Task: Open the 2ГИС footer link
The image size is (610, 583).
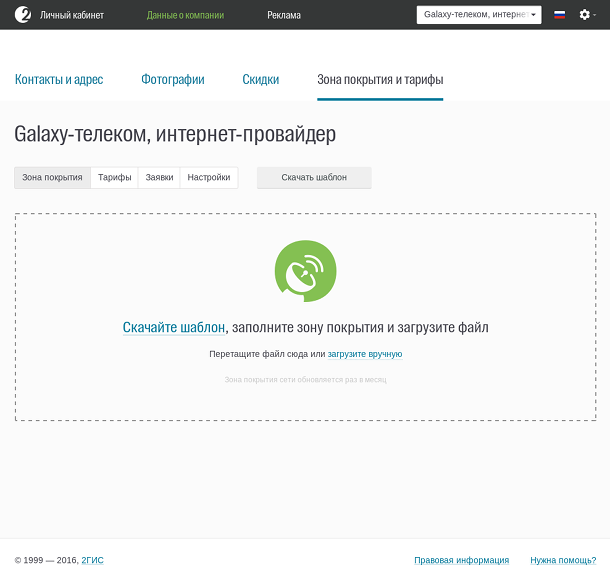Action: point(93,560)
